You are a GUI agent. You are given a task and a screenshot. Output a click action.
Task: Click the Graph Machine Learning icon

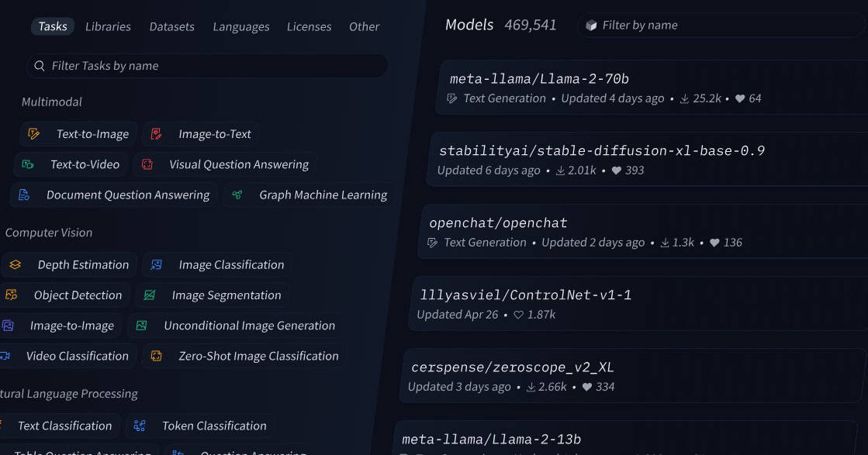(237, 195)
